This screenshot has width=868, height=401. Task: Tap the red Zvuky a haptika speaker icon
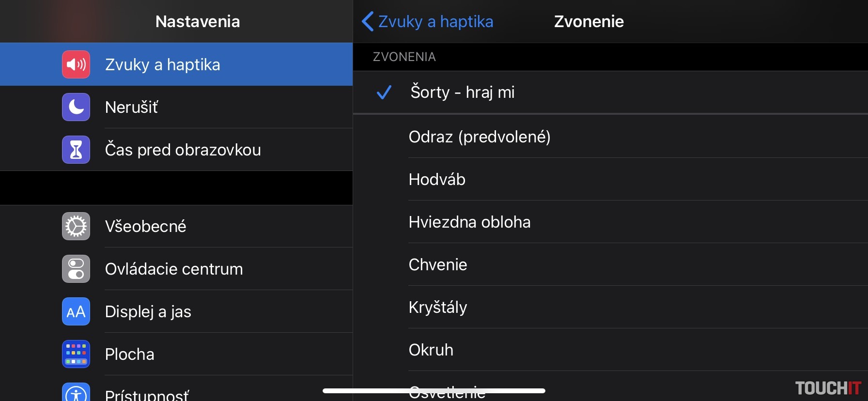[x=76, y=64]
